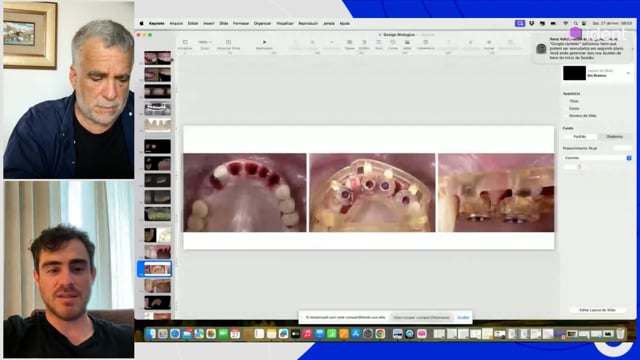
Task: Expand the Layout do Slide dropdown
Action: [628, 73]
